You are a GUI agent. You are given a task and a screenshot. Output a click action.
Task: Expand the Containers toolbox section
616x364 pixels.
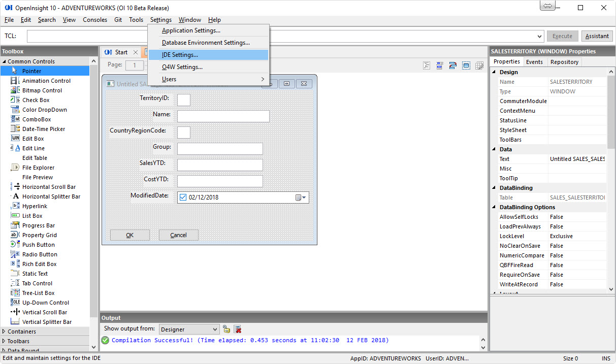[x=5, y=332]
